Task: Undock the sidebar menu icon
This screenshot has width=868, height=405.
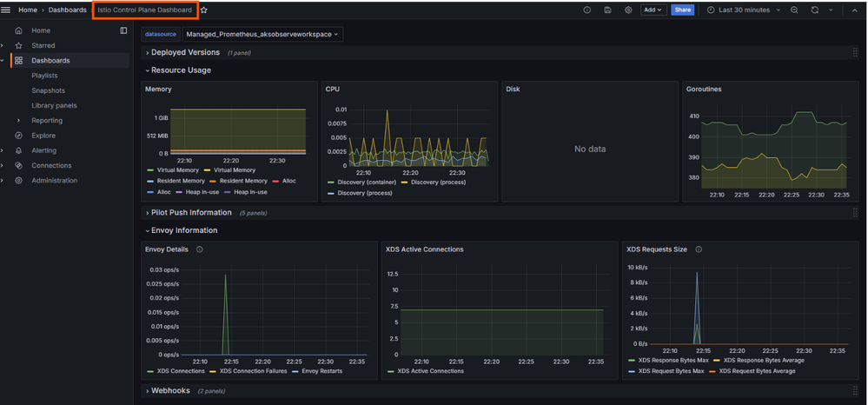Action: tap(123, 30)
